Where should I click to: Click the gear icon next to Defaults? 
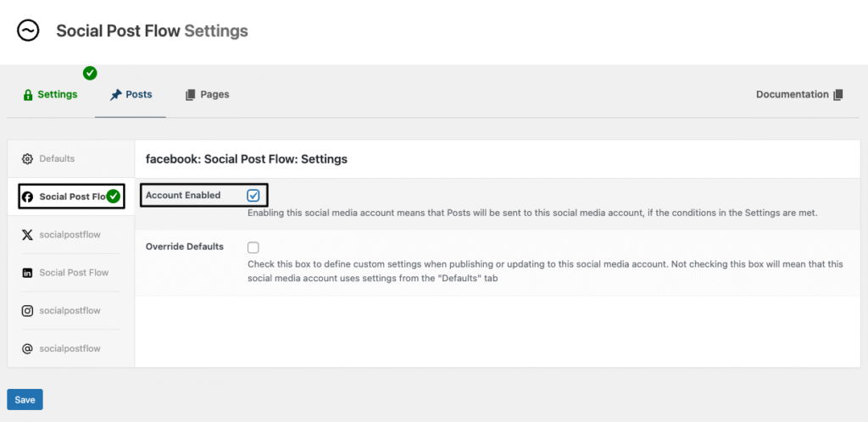[x=27, y=159]
